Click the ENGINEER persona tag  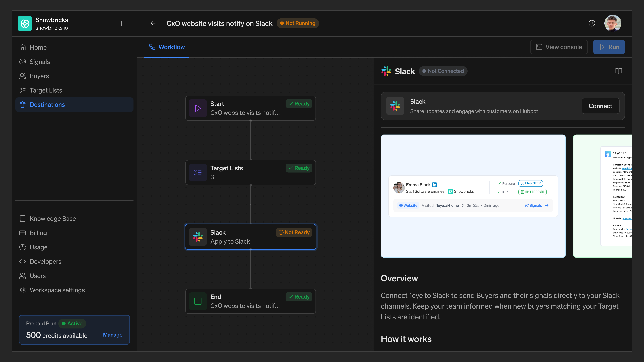pos(531,183)
